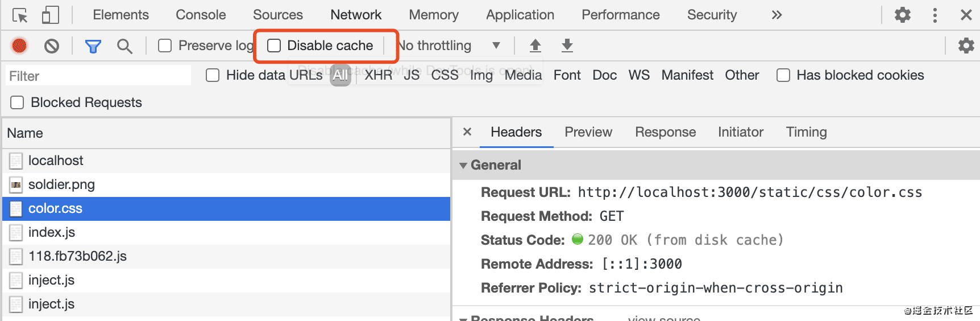Check the Blocked Requests checkbox
This screenshot has height=321, width=980.
click(x=17, y=102)
